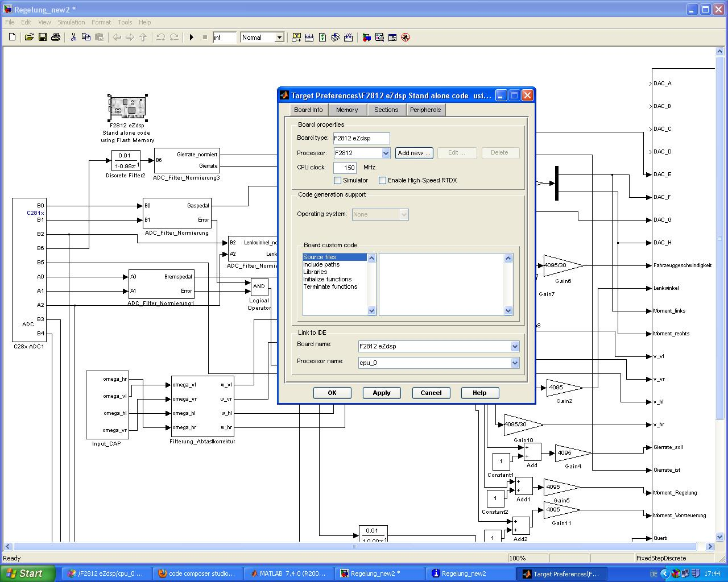
Task: Open the Simulation menu
Action: (x=71, y=22)
